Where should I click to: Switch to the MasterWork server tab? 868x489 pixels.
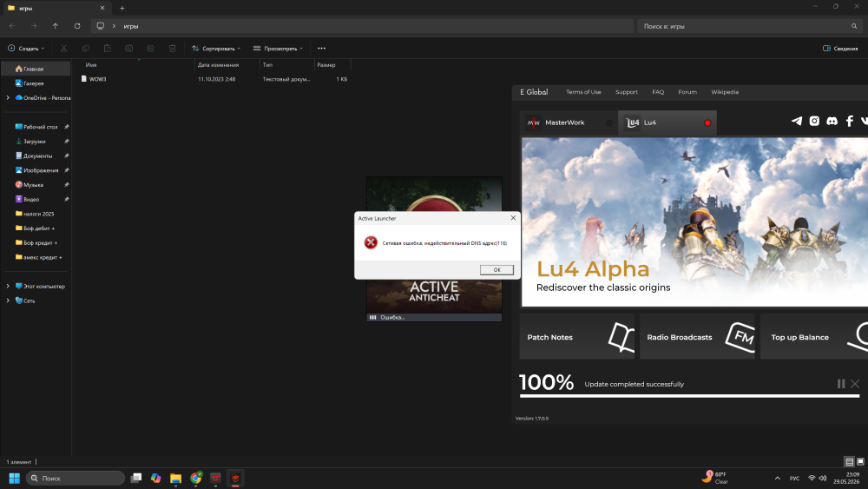point(569,122)
